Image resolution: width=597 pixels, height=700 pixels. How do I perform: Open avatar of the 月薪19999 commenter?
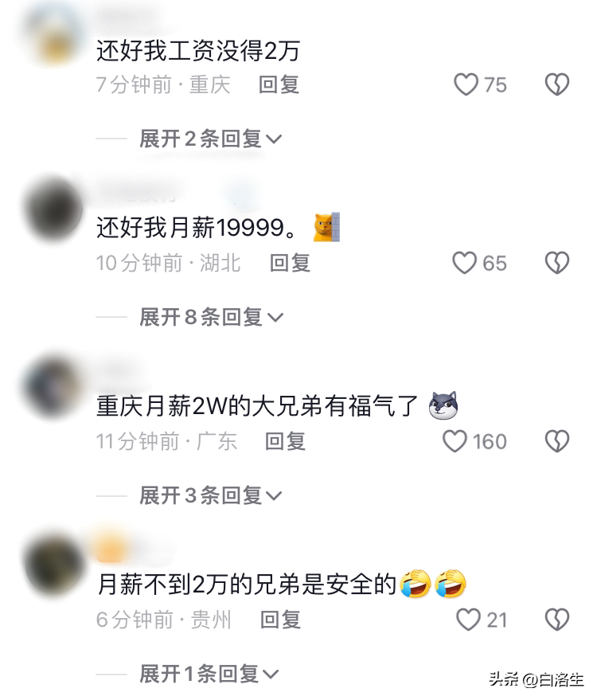point(53,209)
